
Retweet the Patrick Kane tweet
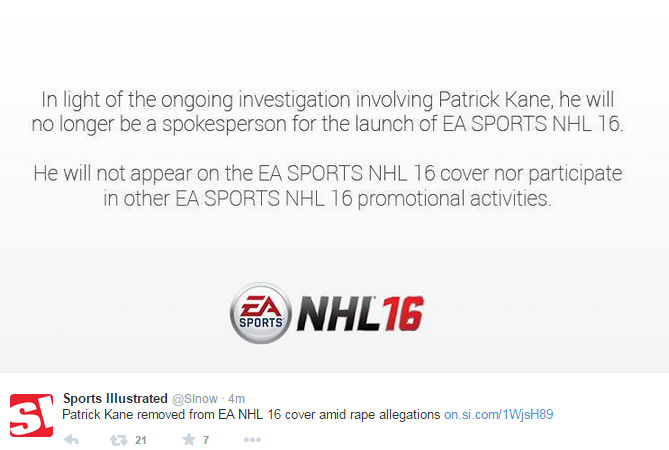point(119,440)
